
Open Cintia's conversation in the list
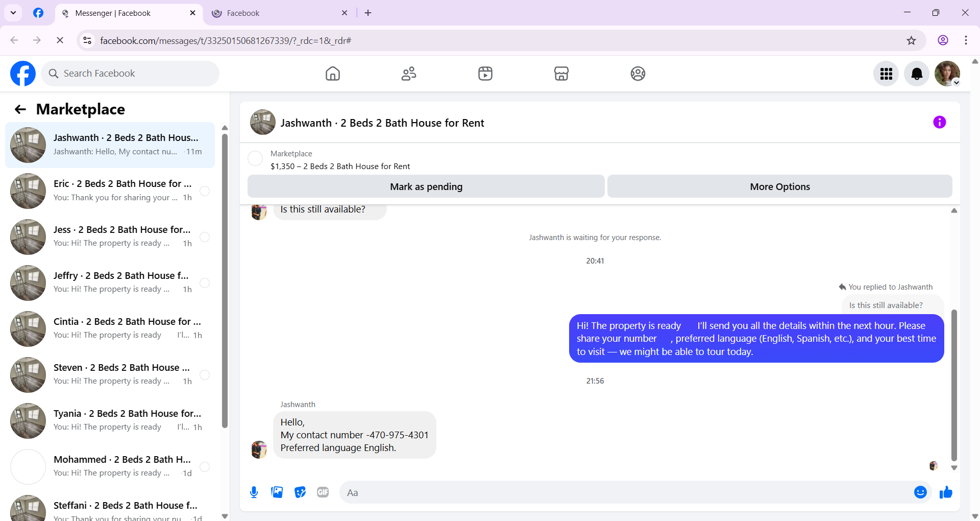click(110, 329)
